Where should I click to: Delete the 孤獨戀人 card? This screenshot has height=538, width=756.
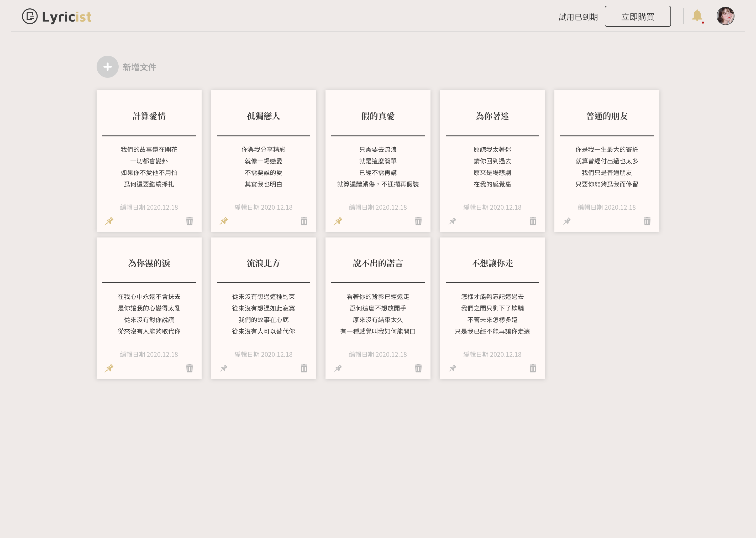[304, 221]
